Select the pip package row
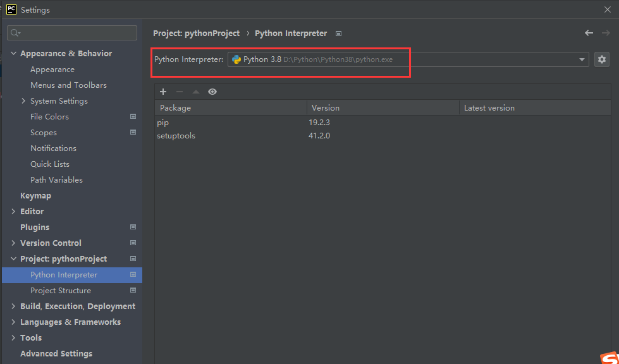 tap(383, 123)
